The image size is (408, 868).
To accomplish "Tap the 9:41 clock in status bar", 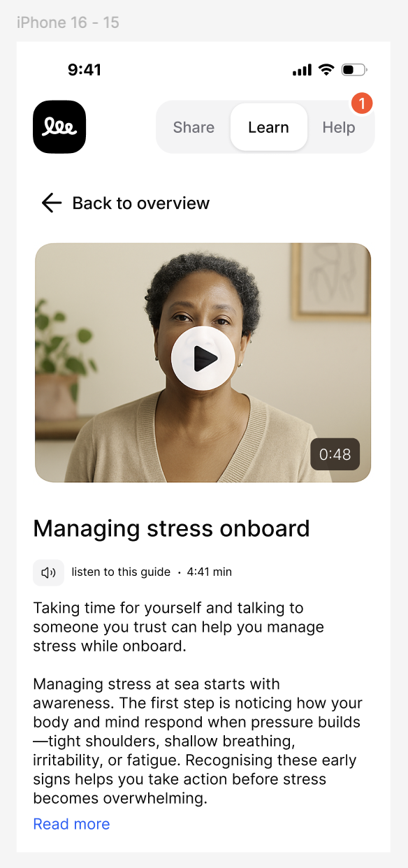I will [85, 70].
